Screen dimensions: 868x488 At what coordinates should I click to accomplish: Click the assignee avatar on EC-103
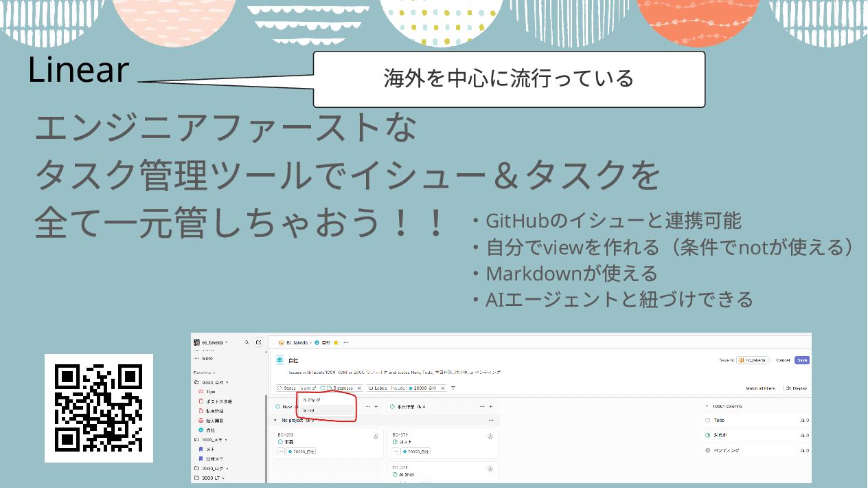pyautogui.click(x=376, y=436)
